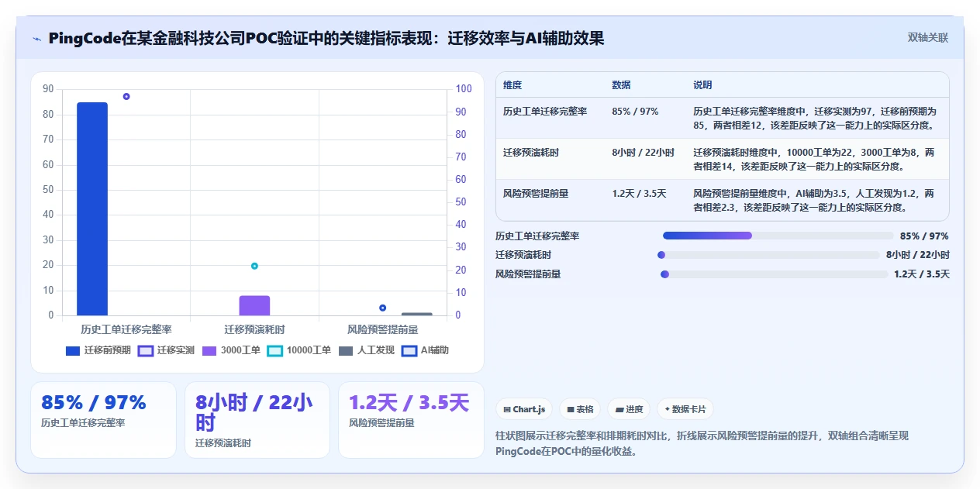Toggle the 10000工单 legend item

(299, 350)
